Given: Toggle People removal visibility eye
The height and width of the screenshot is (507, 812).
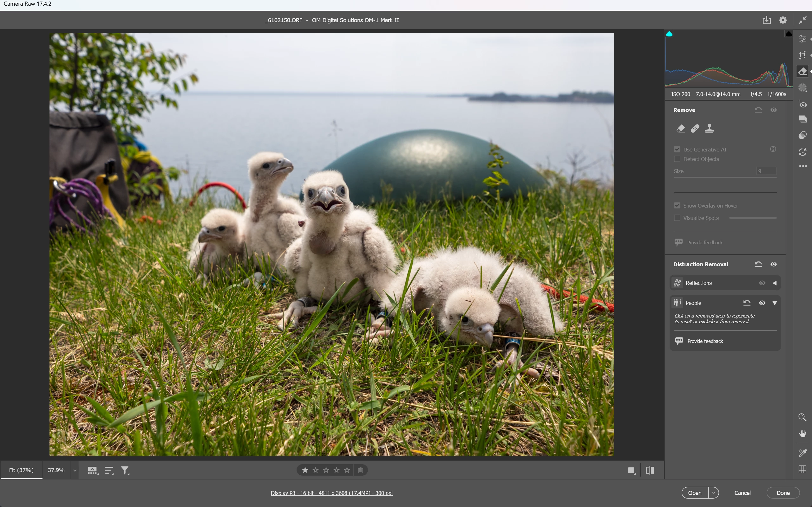Looking at the screenshot, I should [762, 303].
